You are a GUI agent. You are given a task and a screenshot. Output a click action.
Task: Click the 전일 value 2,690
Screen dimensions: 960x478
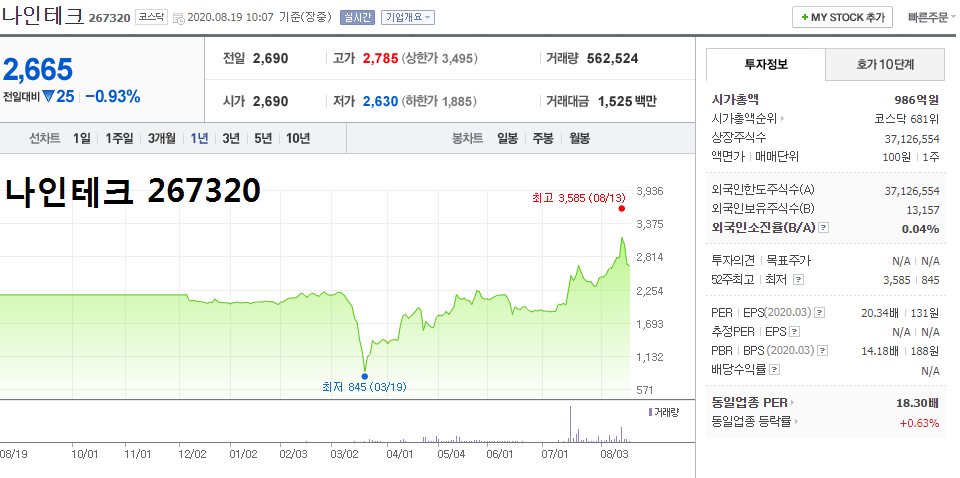(x=271, y=59)
